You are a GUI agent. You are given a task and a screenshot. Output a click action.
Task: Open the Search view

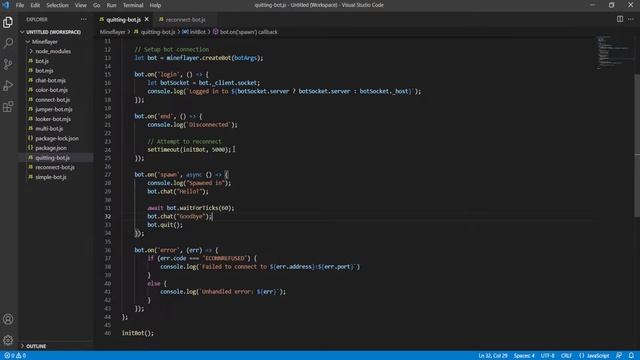click(x=8, y=43)
